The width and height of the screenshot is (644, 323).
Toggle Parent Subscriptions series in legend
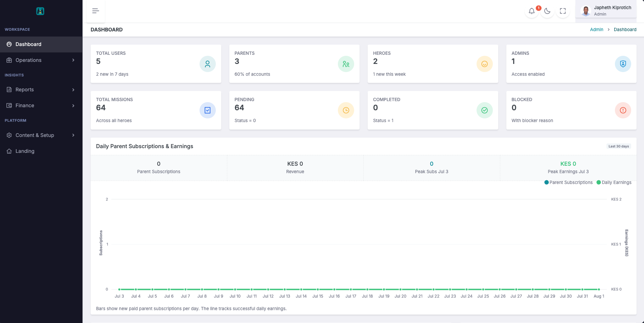click(569, 182)
